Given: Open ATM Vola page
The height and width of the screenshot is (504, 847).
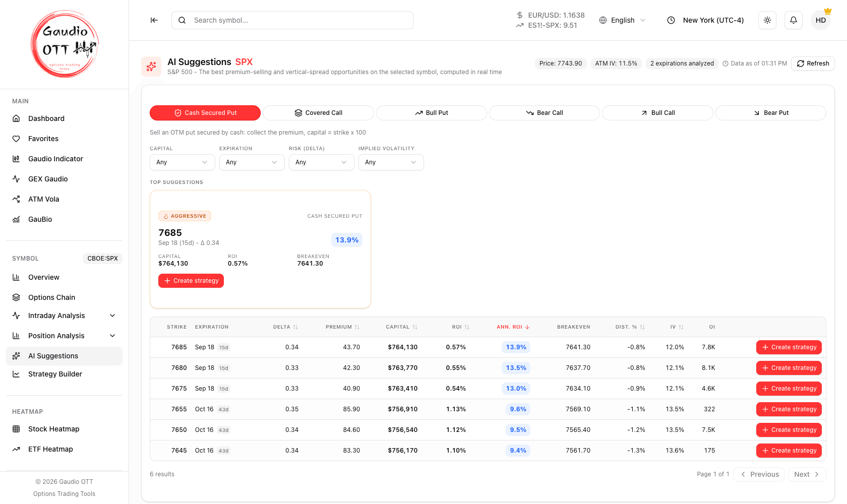Looking at the screenshot, I should tap(64, 199).
